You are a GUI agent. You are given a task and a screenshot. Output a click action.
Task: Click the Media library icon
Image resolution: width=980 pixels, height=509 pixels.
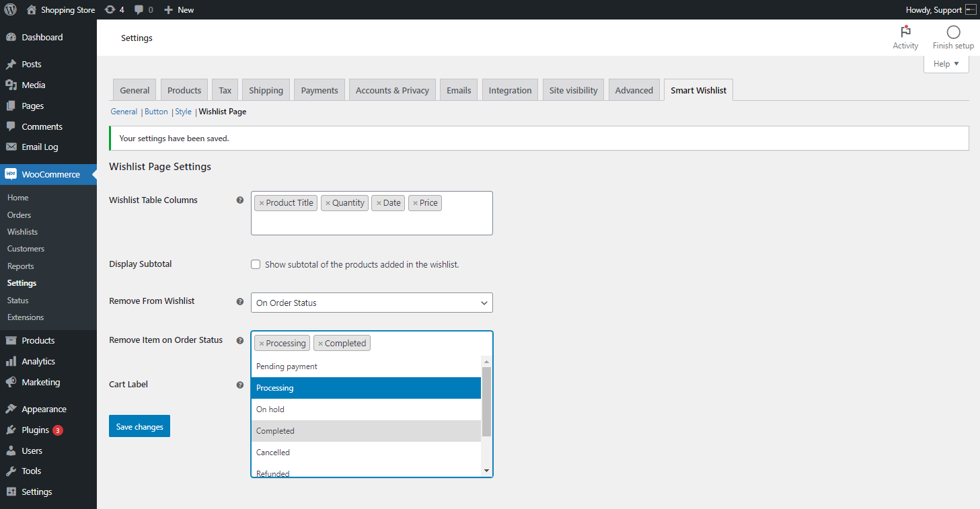[x=11, y=85]
